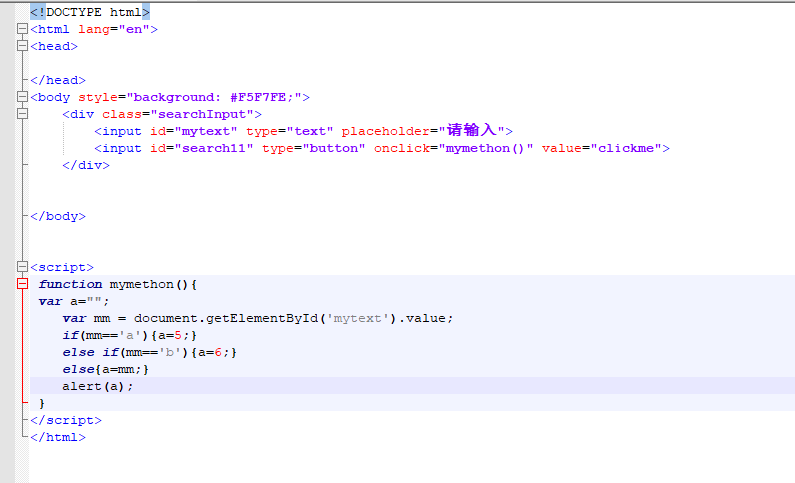Click the lang="en" attribute text
Screen dimensions: 795x483
coord(114,29)
